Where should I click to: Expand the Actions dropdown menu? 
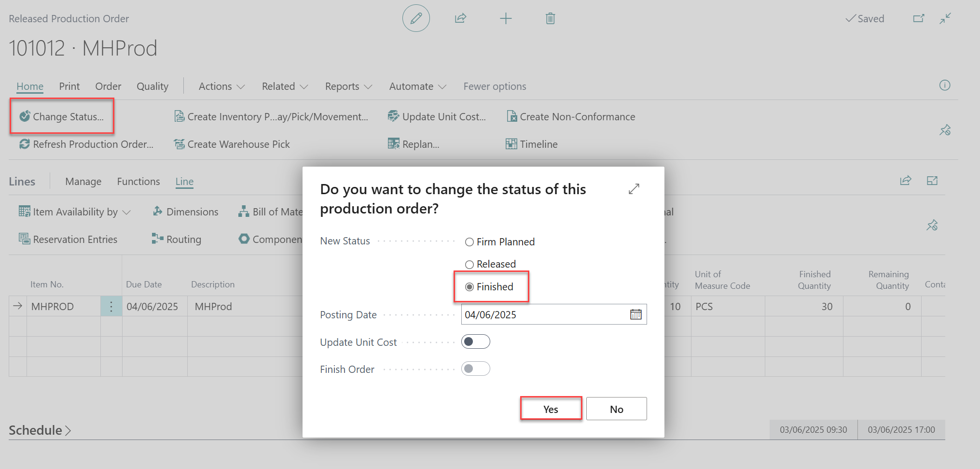point(221,86)
